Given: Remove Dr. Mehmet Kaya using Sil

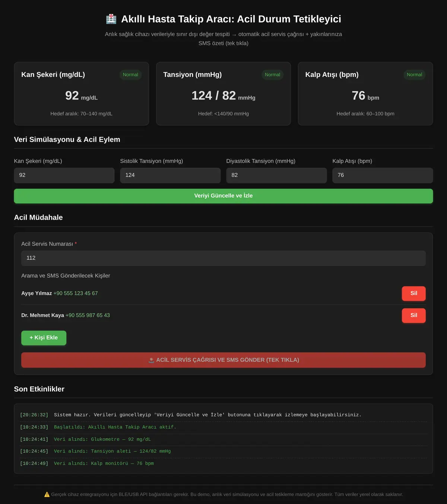Looking at the screenshot, I should coord(413,315).
